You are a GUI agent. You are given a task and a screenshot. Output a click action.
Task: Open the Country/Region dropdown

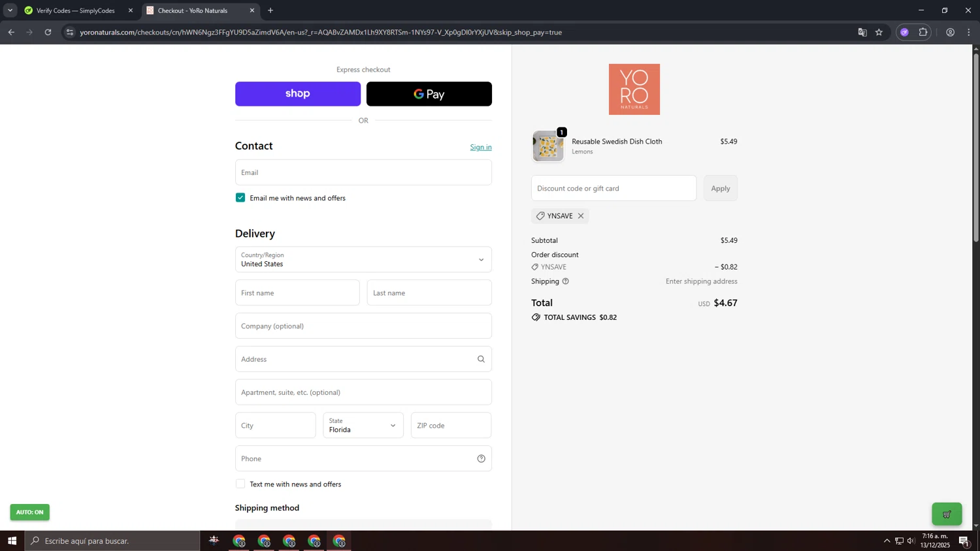(363, 260)
